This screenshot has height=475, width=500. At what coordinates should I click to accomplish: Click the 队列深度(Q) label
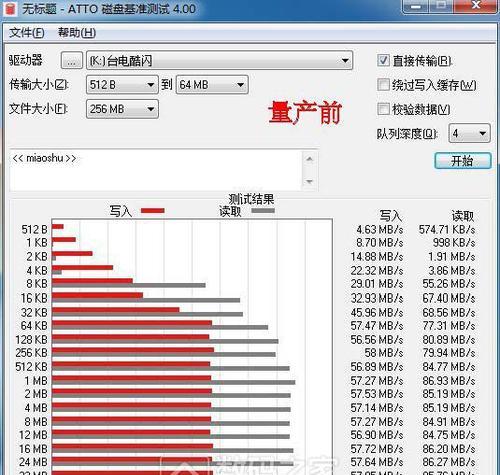pos(407,134)
